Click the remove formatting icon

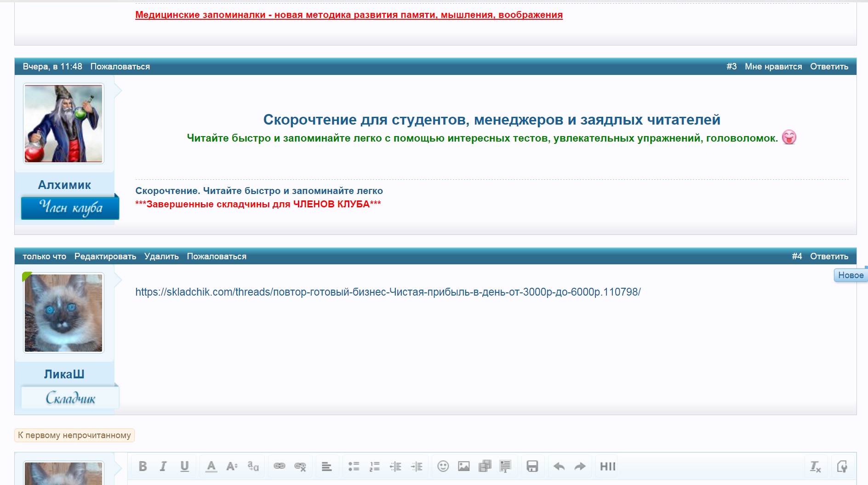point(815,466)
